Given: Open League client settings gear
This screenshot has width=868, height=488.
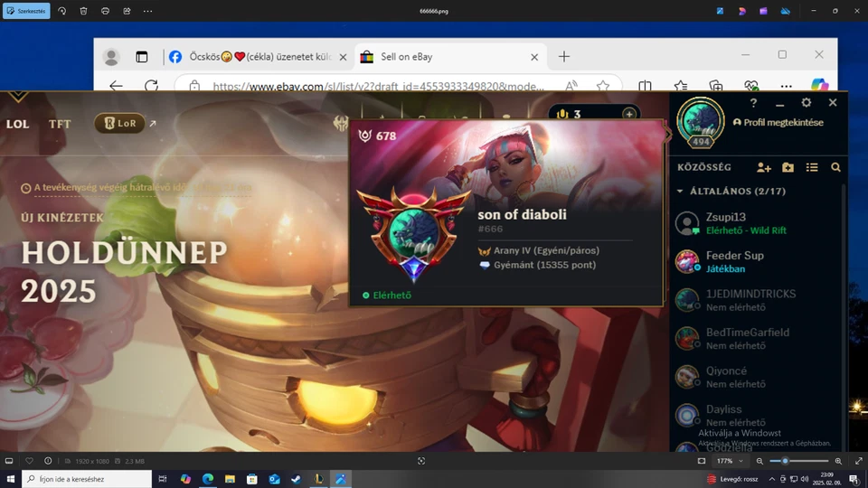Looking at the screenshot, I should (x=806, y=102).
